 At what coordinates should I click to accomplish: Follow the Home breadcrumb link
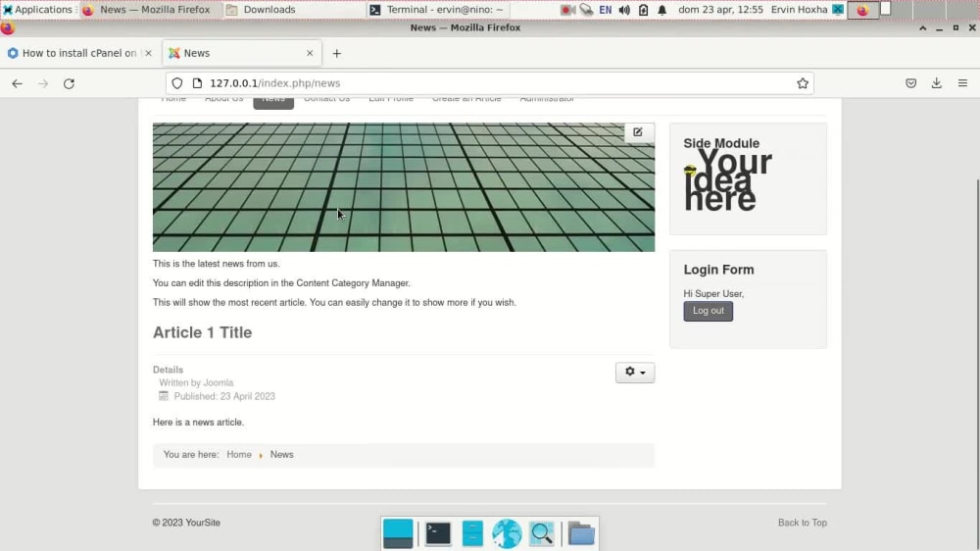click(x=239, y=455)
